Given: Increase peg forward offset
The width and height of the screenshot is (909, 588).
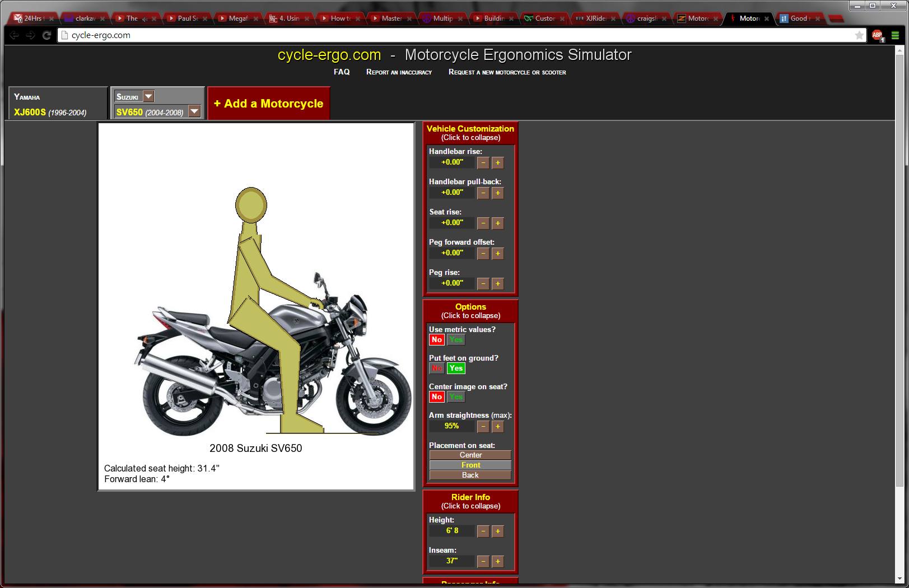Looking at the screenshot, I should tap(498, 254).
